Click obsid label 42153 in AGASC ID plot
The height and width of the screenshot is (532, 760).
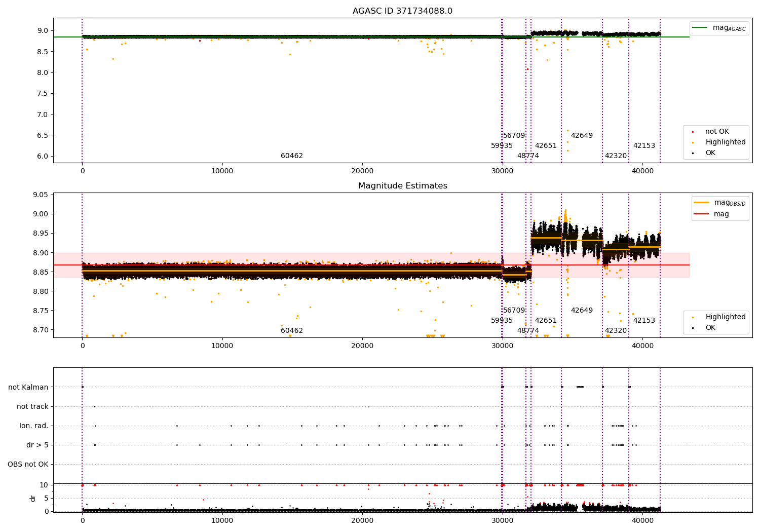(x=644, y=146)
